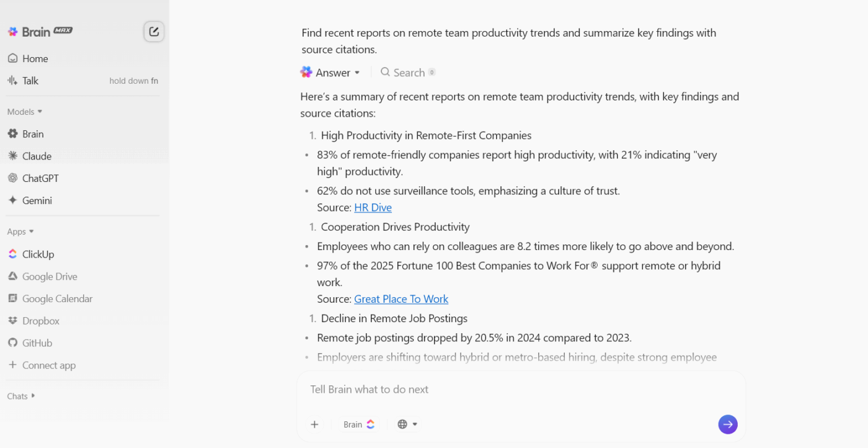Open the ClickUp app
This screenshot has height=448, width=868.
click(x=38, y=254)
